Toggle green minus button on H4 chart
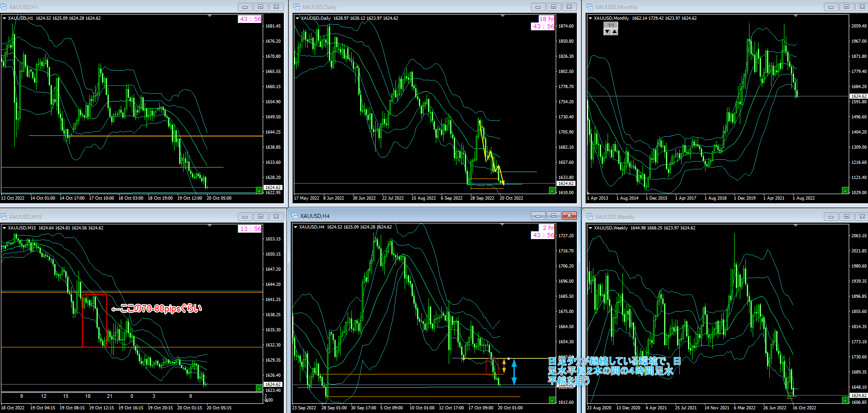The width and height of the screenshot is (868, 413). [x=552, y=400]
